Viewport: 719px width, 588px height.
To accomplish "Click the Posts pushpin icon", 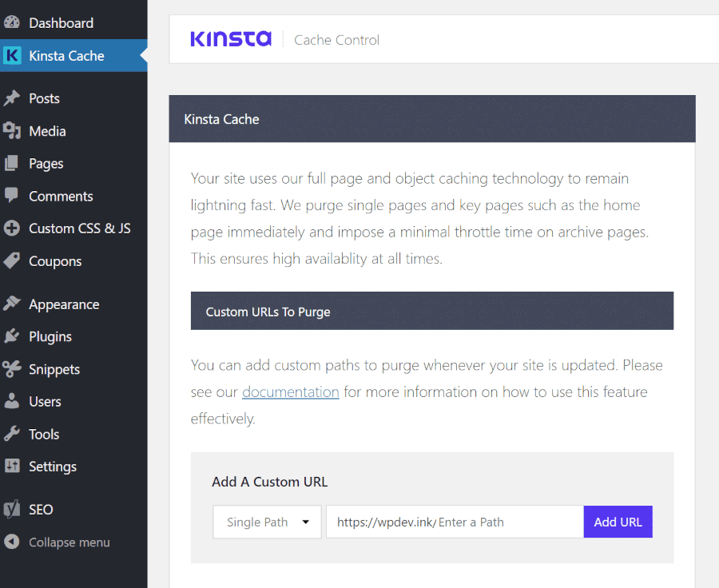I will coord(12,97).
